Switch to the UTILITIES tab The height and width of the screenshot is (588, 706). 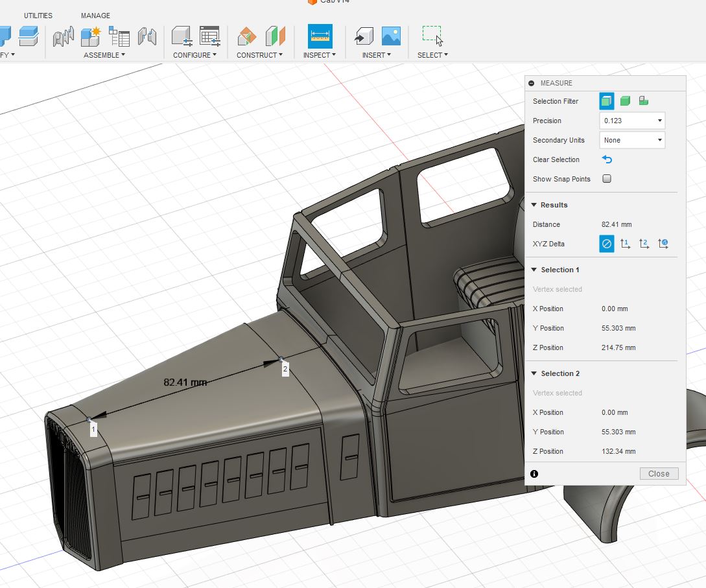(38, 16)
